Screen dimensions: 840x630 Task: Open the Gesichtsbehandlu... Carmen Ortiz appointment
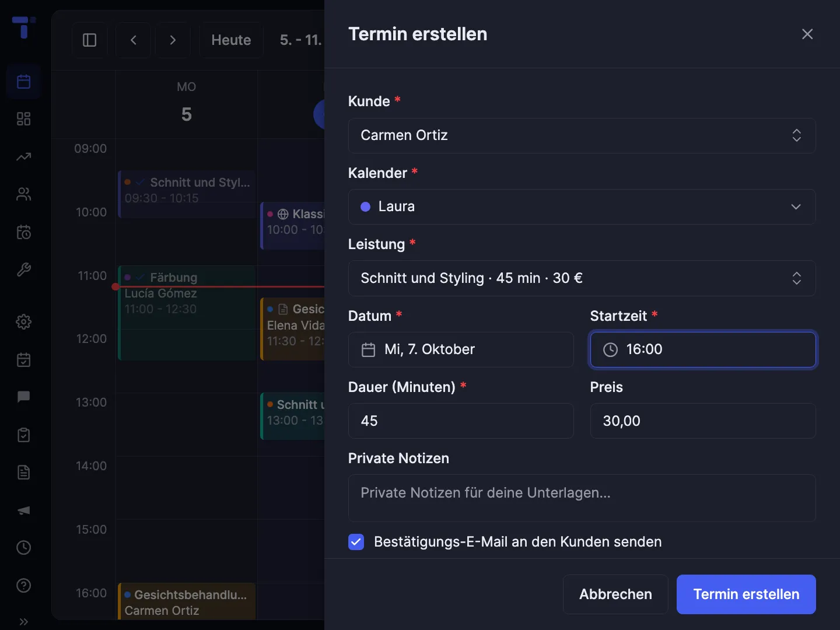187,601
